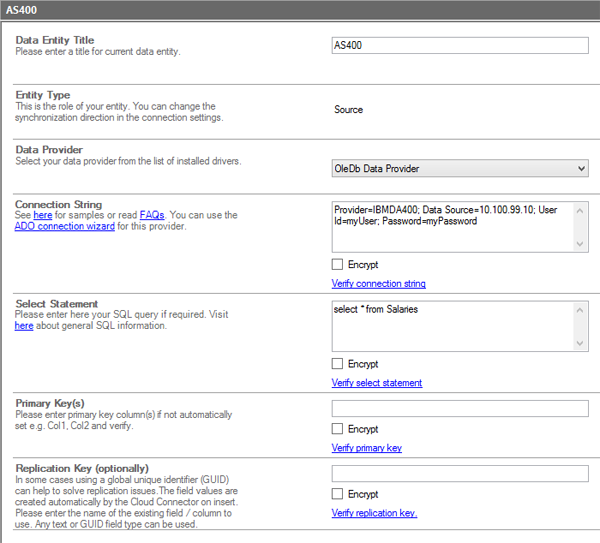Toggle Encrypt for the Replication Key

[337, 494]
